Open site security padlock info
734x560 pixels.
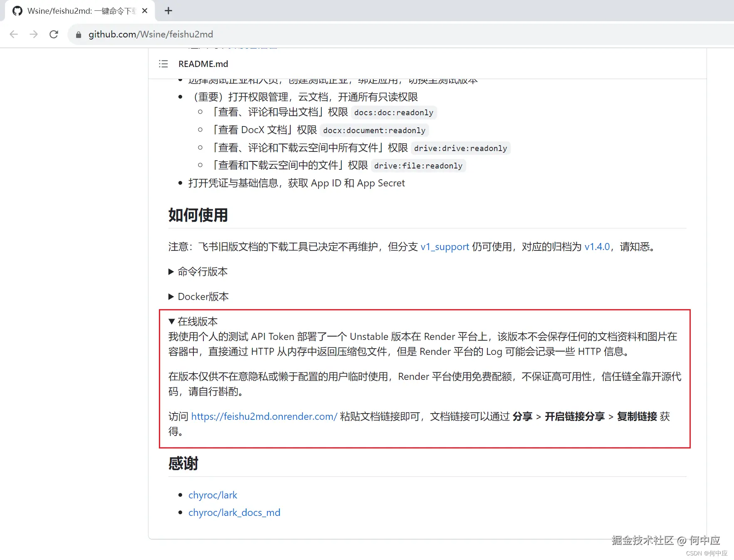pos(78,35)
